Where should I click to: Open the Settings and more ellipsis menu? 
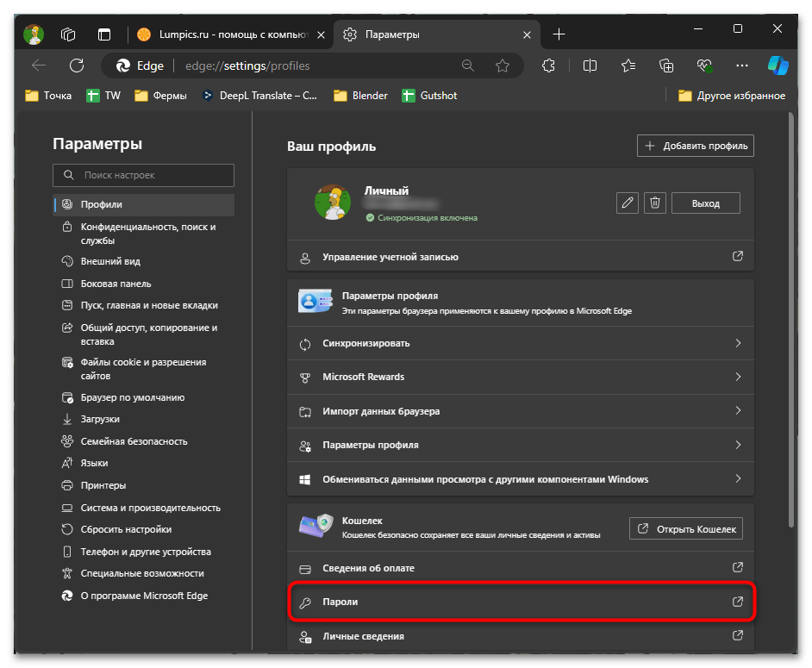click(742, 66)
